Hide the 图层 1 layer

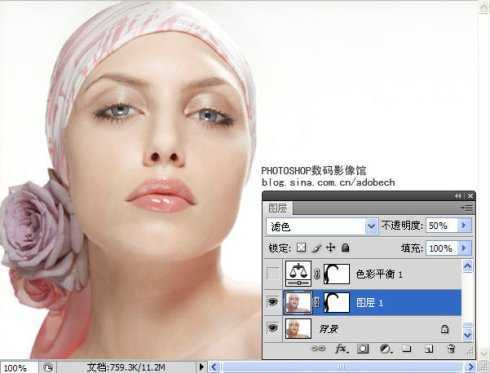pos(273,302)
